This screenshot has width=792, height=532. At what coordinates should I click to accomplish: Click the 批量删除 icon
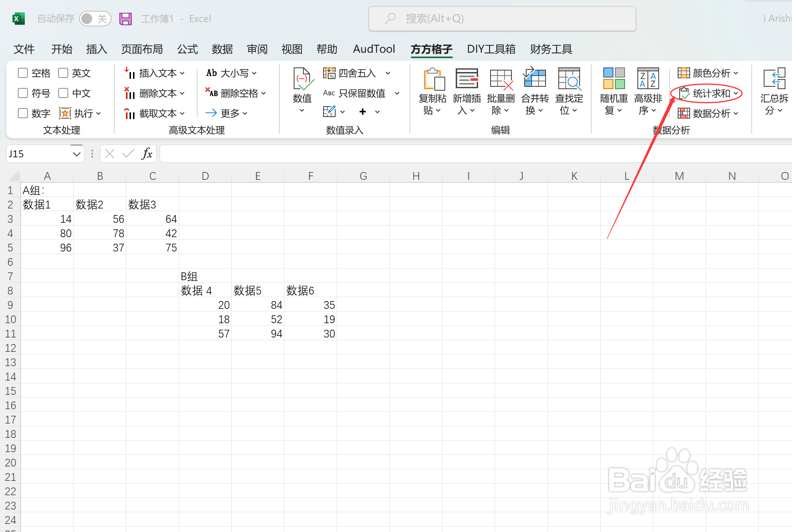pos(501,79)
